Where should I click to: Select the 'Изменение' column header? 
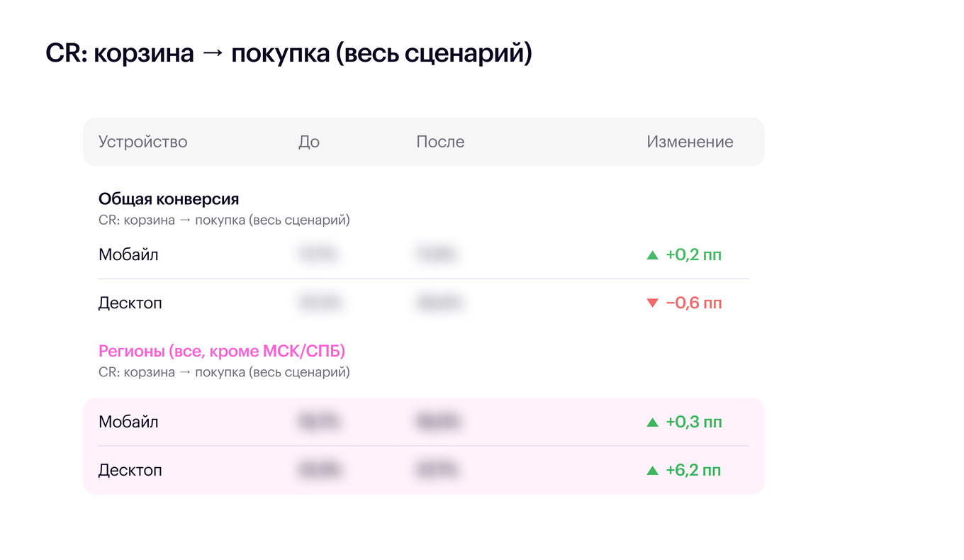pyautogui.click(x=690, y=142)
